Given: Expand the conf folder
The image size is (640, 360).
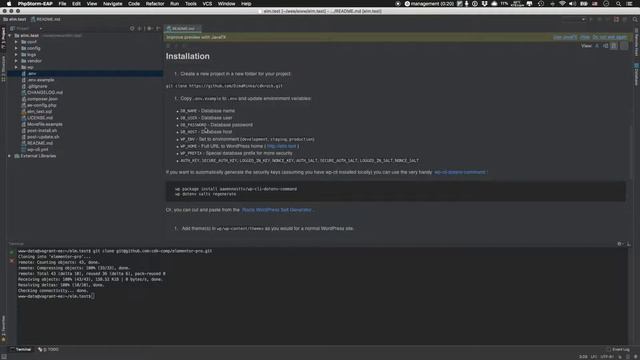Looking at the screenshot, I should pos(16,42).
